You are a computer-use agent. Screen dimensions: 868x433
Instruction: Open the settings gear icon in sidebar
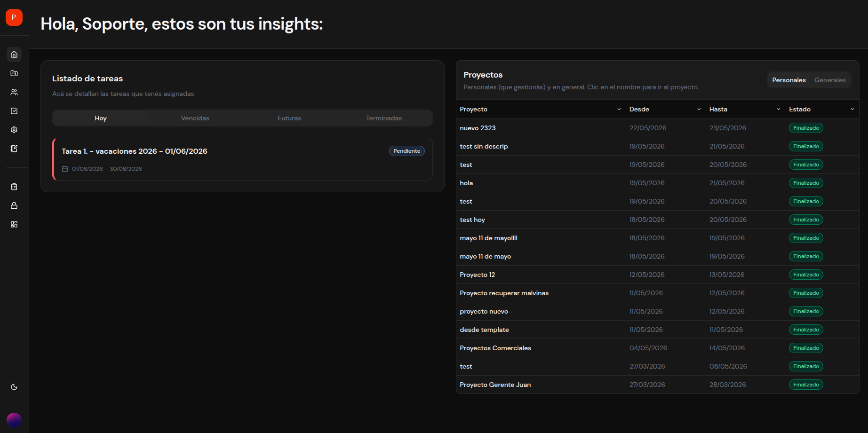14,130
